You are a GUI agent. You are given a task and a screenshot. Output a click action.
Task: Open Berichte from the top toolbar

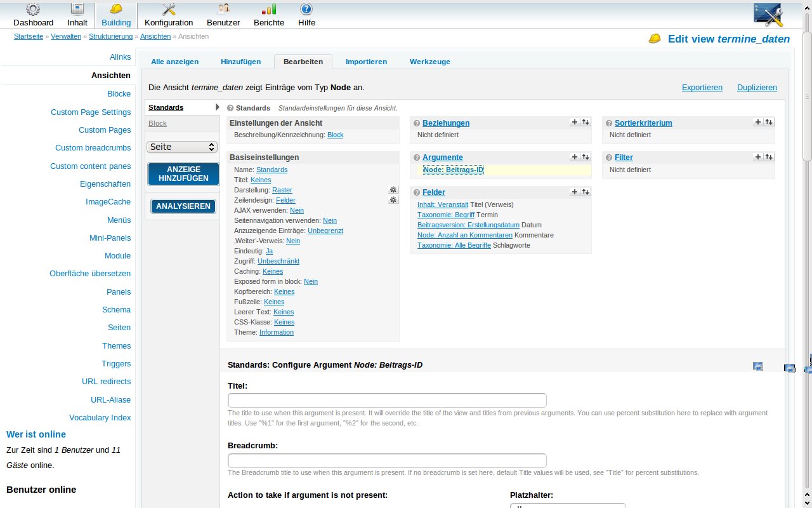(x=269, y=15)
